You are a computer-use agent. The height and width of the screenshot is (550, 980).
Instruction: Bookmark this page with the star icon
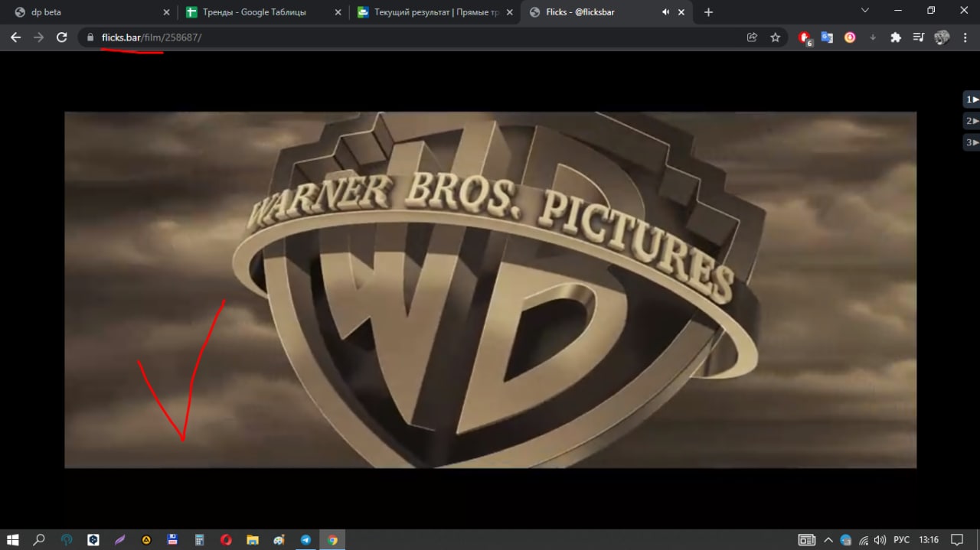click(775, 37)
